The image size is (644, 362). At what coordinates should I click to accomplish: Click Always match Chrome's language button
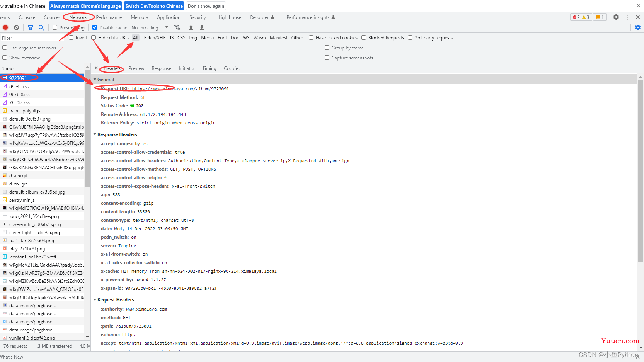click(x=85, y=6)
